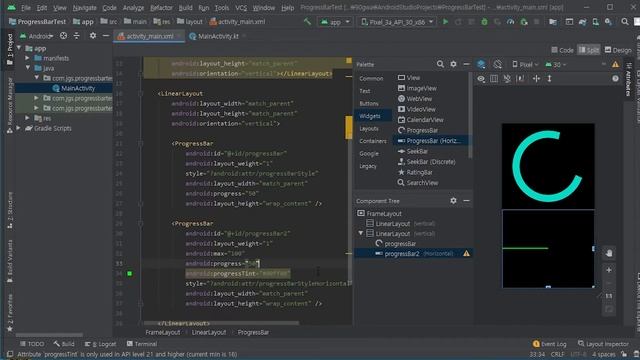The width and height of the screenshot is (640, 360).
Task: Click the help question icon in design toolbar
Action: point(615,78)
